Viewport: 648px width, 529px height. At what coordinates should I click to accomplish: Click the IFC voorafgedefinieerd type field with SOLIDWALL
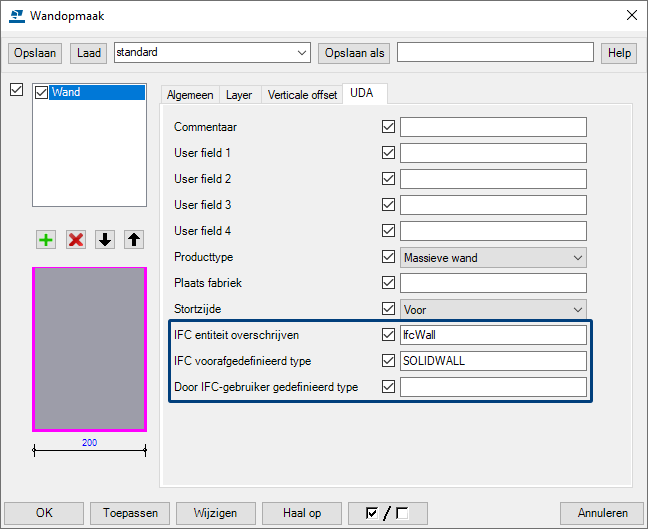click(492, 361)
